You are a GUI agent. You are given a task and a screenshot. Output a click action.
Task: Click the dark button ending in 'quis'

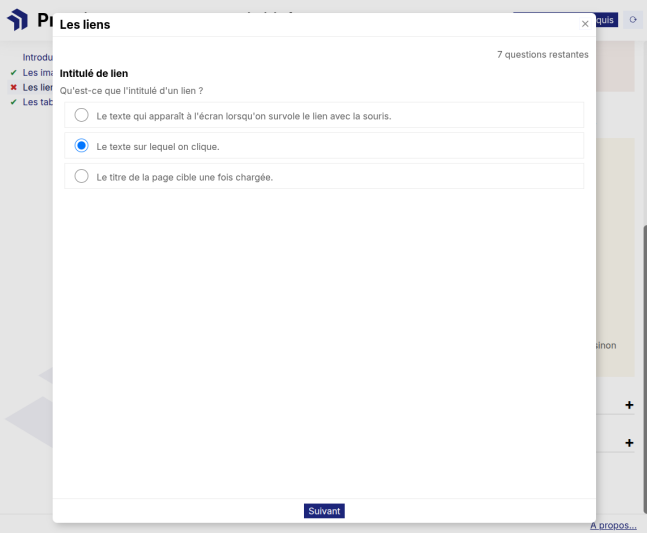607,20
